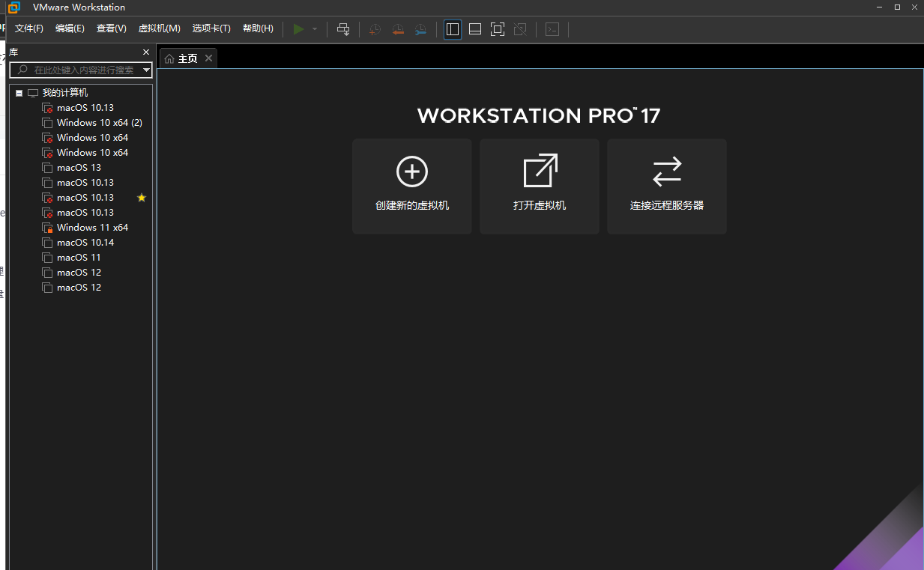Open the library search filter dropdown arrow

coord(146,70)
